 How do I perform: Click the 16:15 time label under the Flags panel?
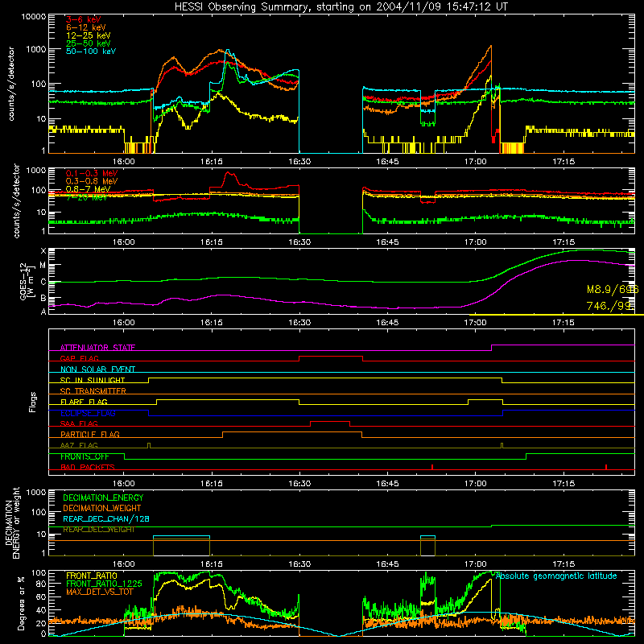coord(212,484)
